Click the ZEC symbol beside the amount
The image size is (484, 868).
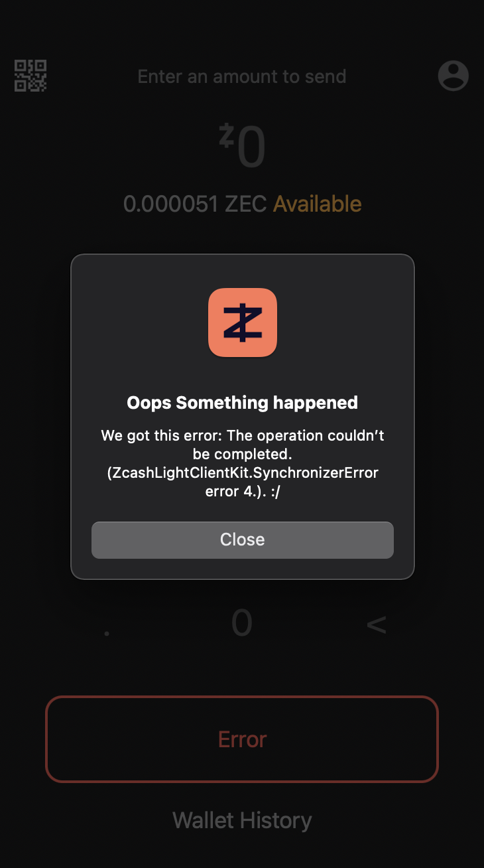[x=227, y=136]
